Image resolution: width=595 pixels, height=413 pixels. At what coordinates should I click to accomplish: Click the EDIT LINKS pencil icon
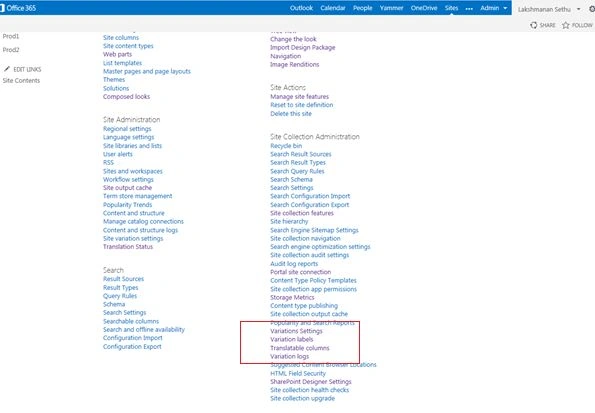pos(7,69)
